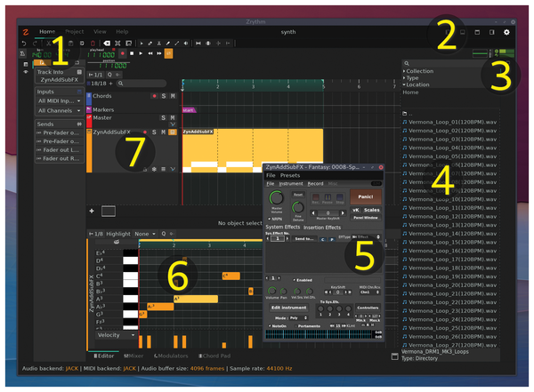
Task: Click the freeze snowflake icon on ZynAddSubFX track
Action: (154, 169)
